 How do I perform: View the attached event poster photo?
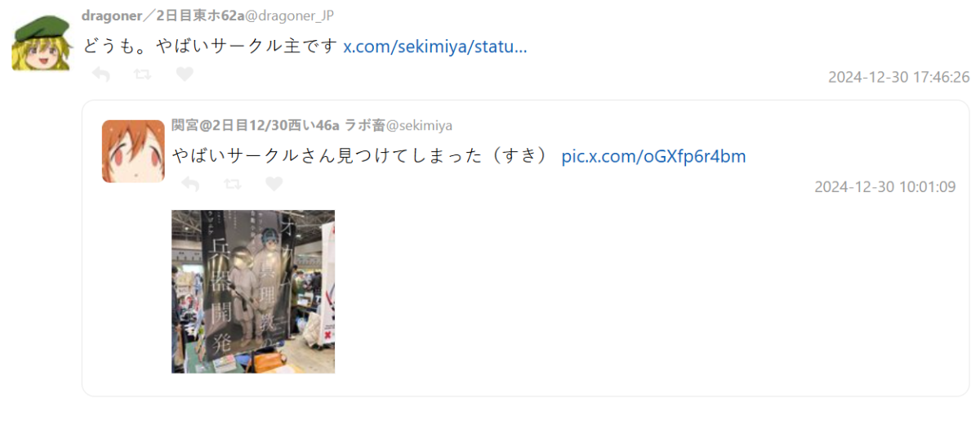coord(253,292)
